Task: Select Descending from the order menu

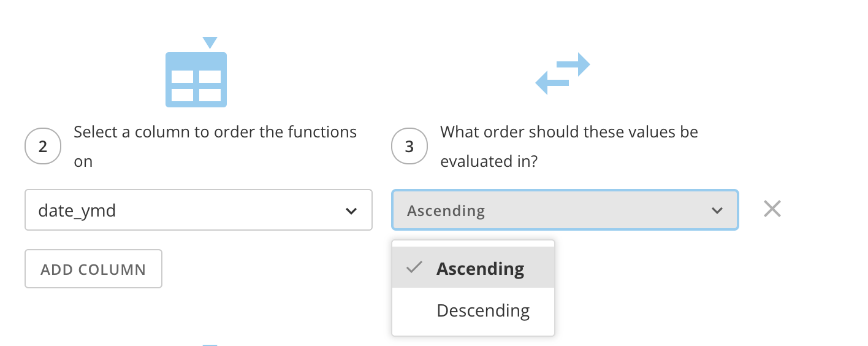Action: click(x=483, y=310)
